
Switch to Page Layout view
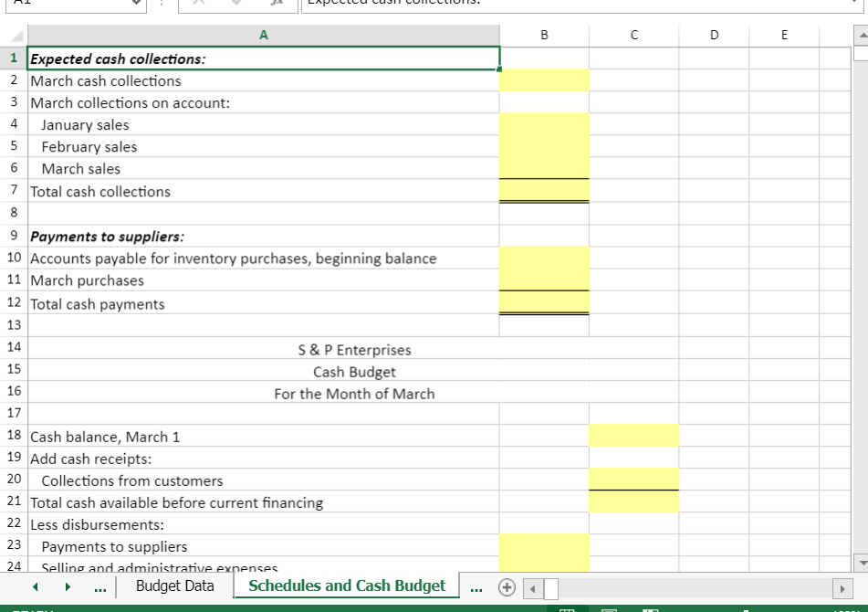[x=608, y=607]
